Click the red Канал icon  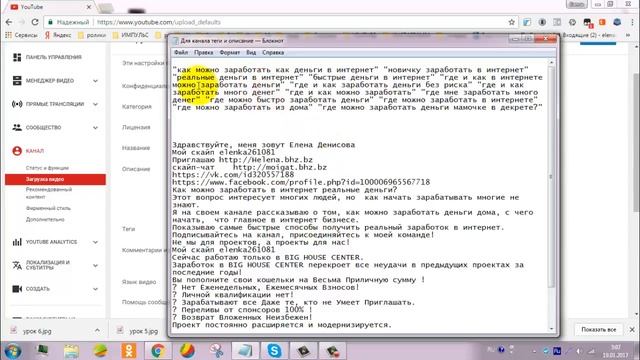tap(17, 151)
